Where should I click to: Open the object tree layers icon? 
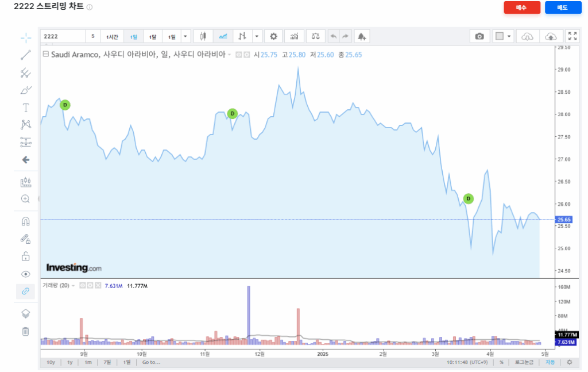click(26, 313)
